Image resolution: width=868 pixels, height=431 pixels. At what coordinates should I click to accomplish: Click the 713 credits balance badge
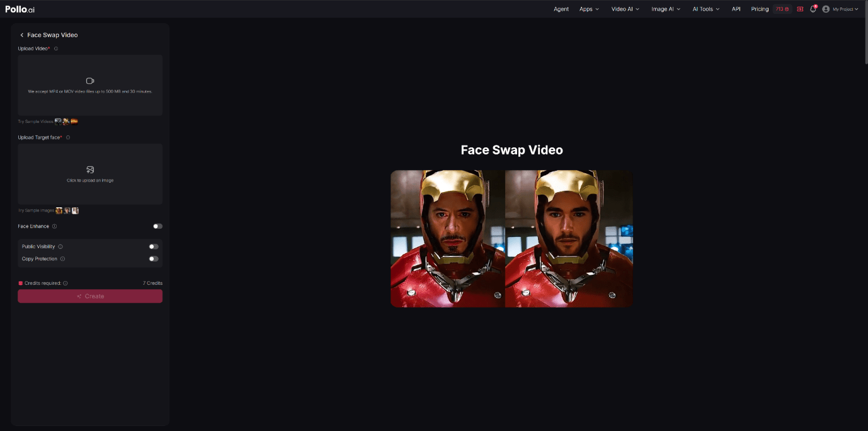tap(782, 9)
